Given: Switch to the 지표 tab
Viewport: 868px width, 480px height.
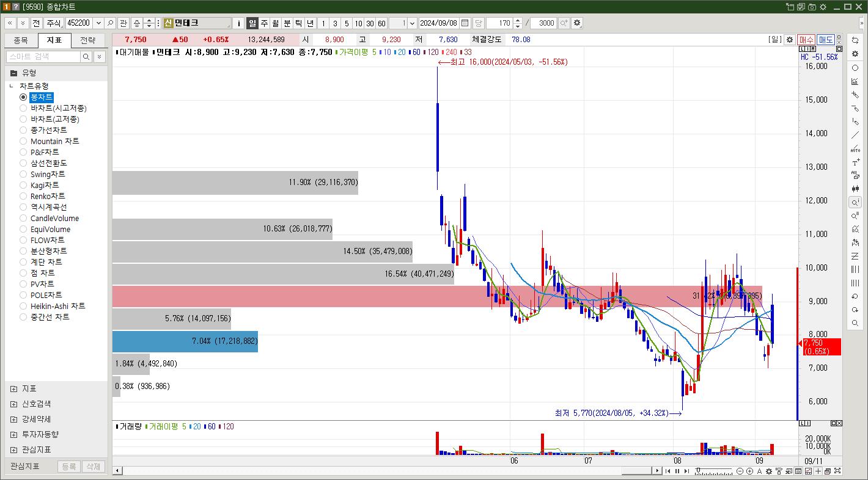Looking at the screenshot, I should pos(54,40).
